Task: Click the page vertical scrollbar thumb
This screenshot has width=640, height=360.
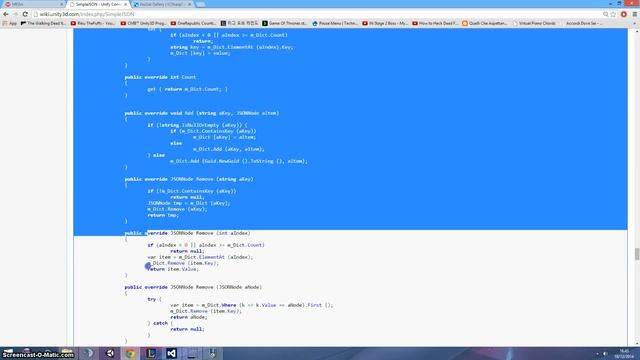Action: [x=636, y=254]
